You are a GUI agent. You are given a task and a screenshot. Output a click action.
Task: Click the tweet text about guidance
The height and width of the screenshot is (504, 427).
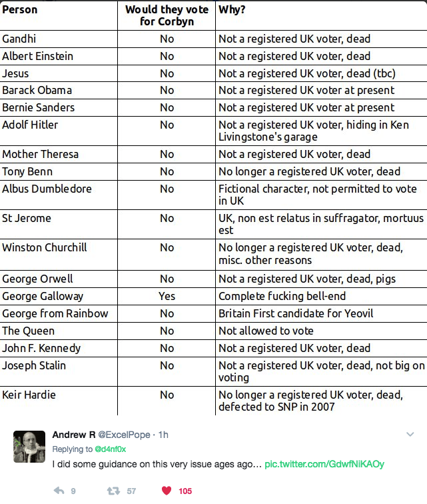(x=156, y=463)
